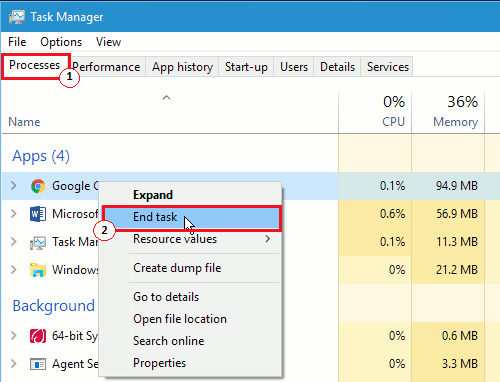Choose Search online

click(x=191, y=341)
